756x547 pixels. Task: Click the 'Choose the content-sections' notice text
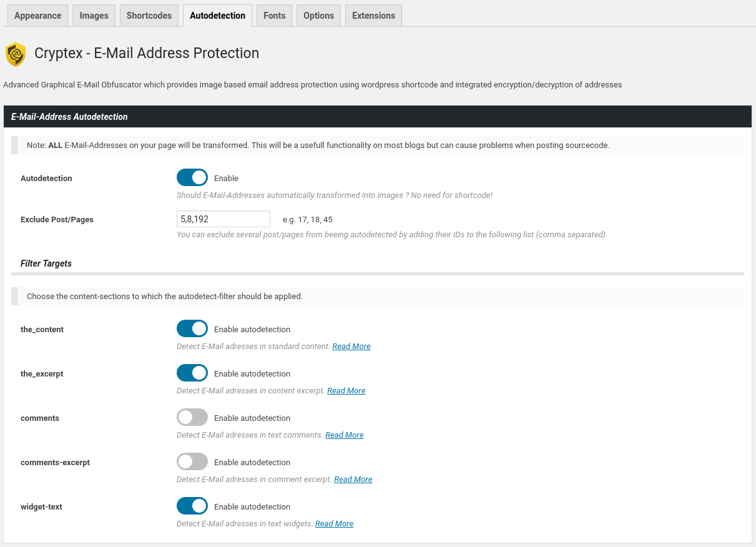pos(165,297)
